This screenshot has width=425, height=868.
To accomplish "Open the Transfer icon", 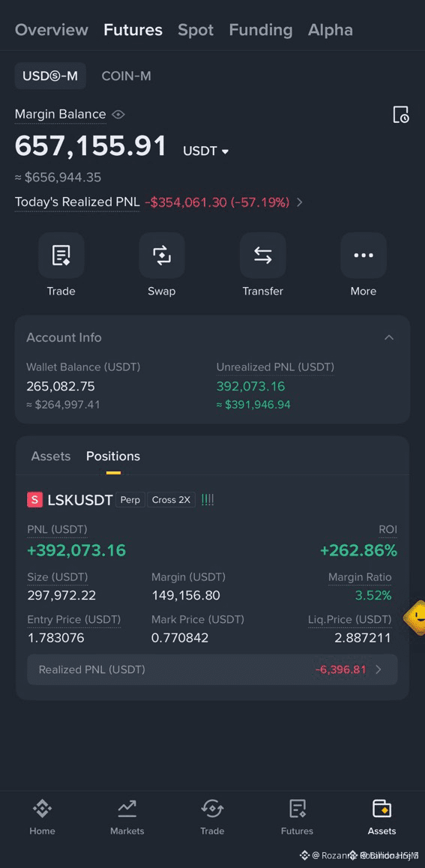I will click(263, 255).
